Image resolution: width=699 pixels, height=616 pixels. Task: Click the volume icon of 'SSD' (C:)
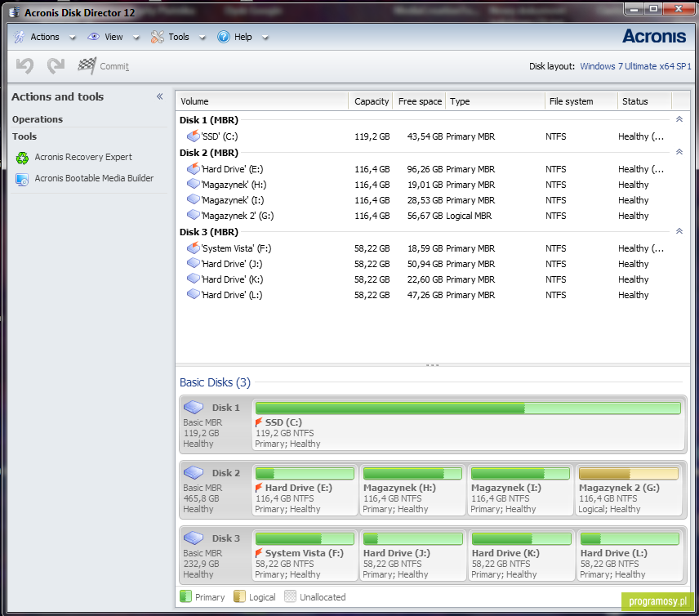[x=193, y=136]
